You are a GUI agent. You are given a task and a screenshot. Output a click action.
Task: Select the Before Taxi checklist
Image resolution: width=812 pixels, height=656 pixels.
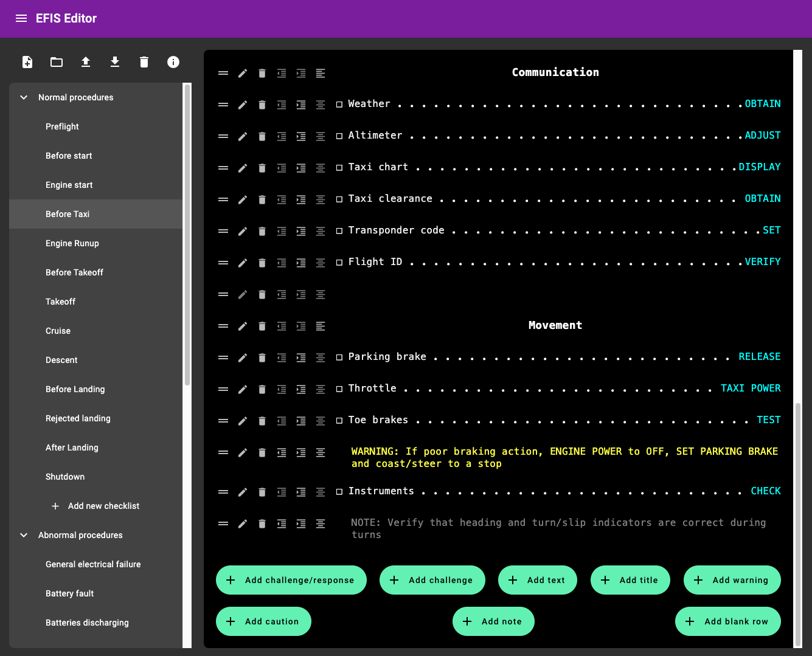point(95,214)
